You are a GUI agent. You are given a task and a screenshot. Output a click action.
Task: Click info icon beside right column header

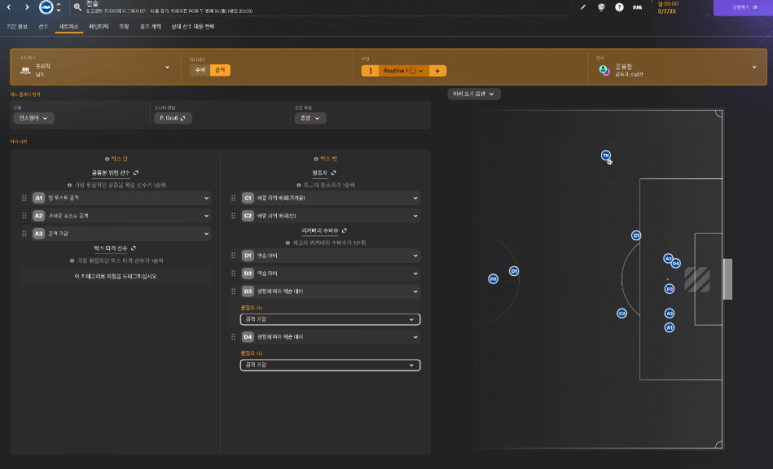tap(316, 159)
